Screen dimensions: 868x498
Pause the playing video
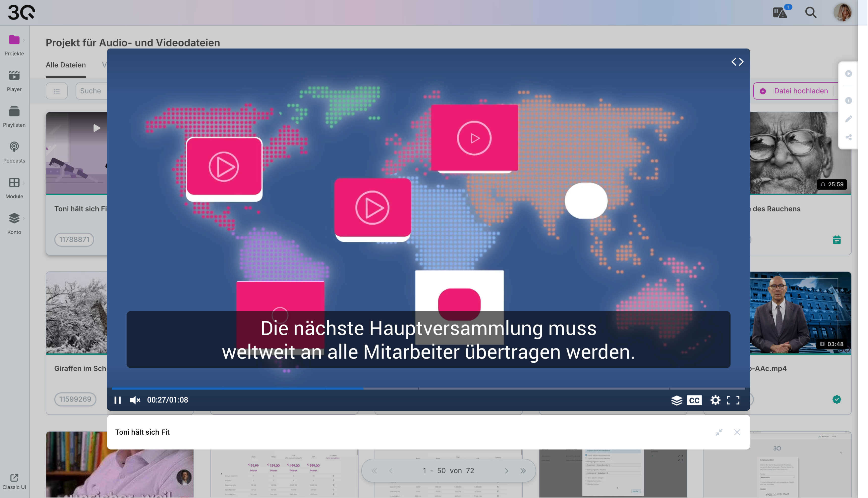(x=118, y=400)
